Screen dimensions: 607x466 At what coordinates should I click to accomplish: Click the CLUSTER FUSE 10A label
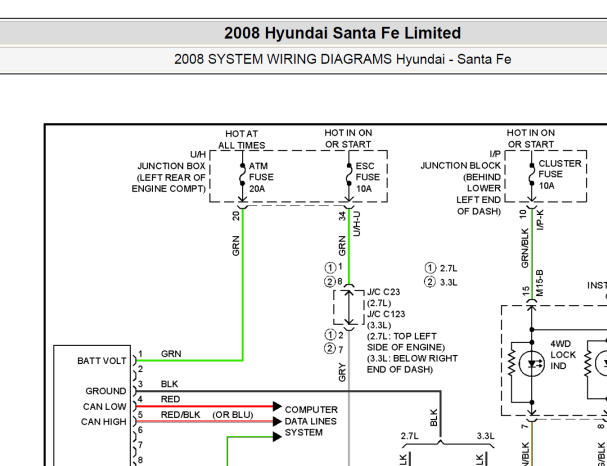[559, 175]
